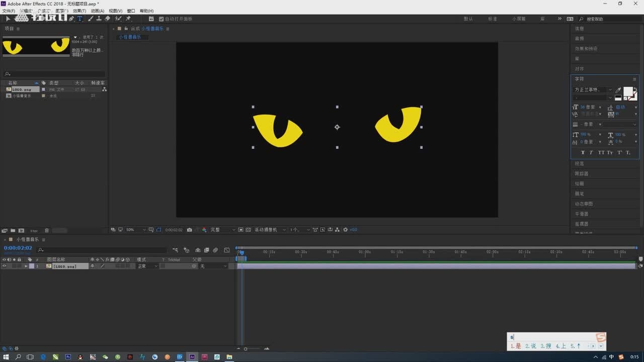644x362 pixels.
Task: Open the 正常 blending mode dropdown
Action: (x=147, y=266)
